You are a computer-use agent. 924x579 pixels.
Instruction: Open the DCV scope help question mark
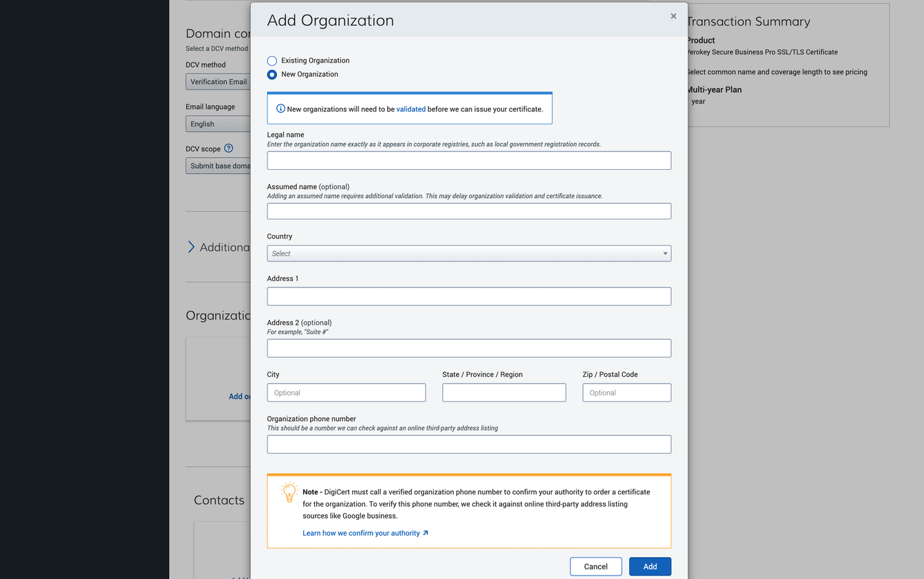[x=229, y=149]
